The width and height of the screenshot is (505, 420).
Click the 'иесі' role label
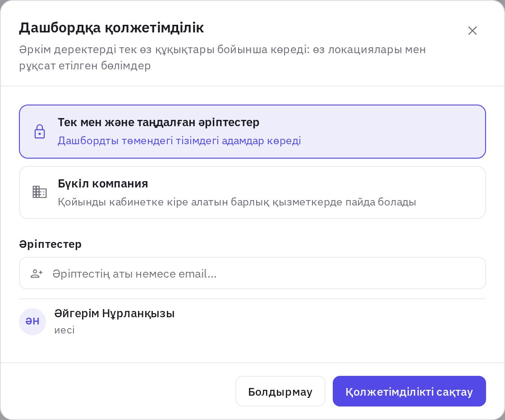[64, 330]
